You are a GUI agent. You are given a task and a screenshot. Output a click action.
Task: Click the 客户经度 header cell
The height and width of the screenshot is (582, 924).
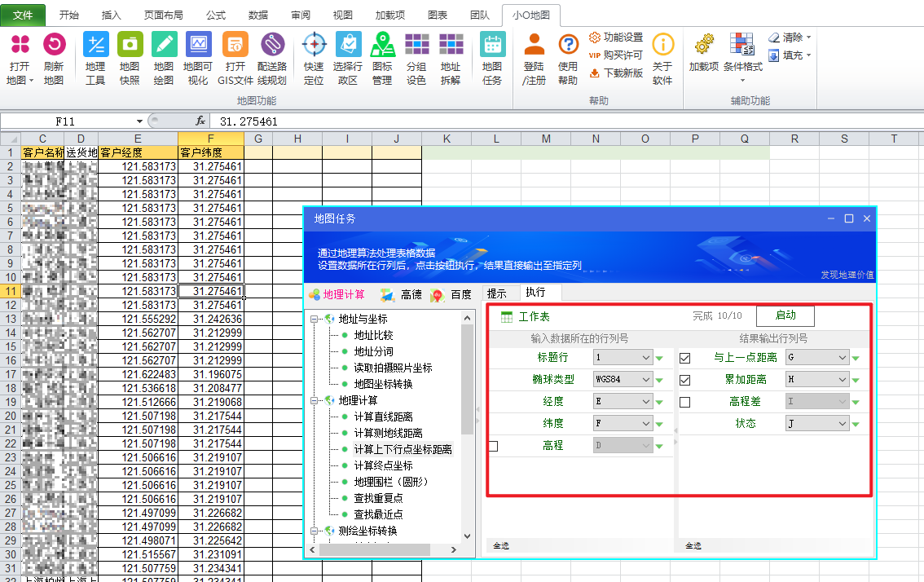(138, 152)
